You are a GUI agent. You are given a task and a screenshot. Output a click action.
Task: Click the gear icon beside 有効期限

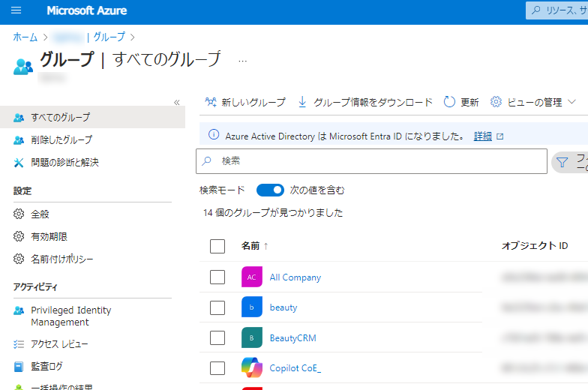click(x=19, y=237)
